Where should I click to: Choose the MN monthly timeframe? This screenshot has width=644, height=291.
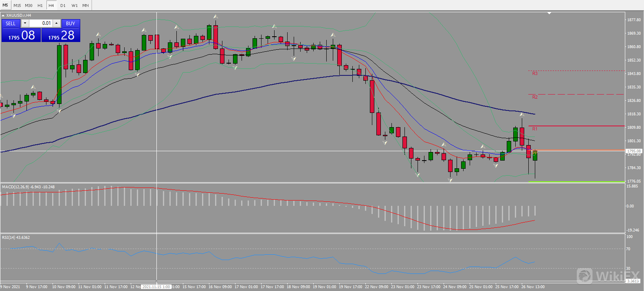pyautogui.click(x=86, y=5)
